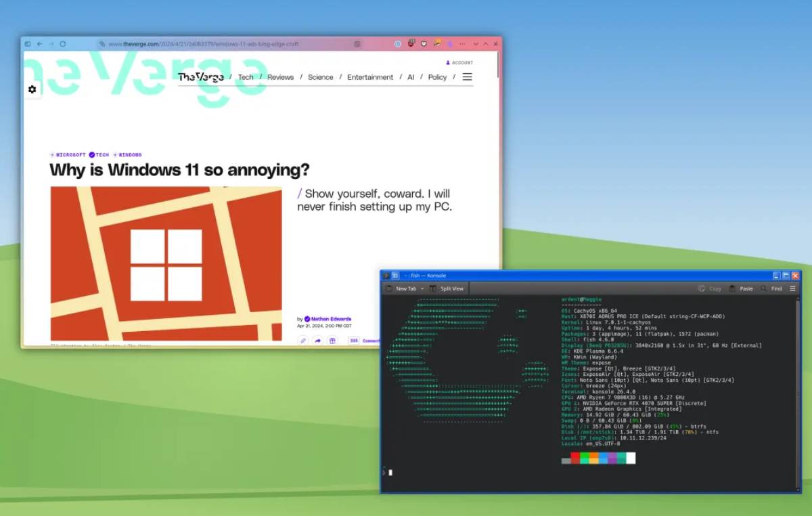Viewport: 812px width, 516px height.
Task: Open the browser's three-dot overflow menu
Action: (x=462, y=44)
